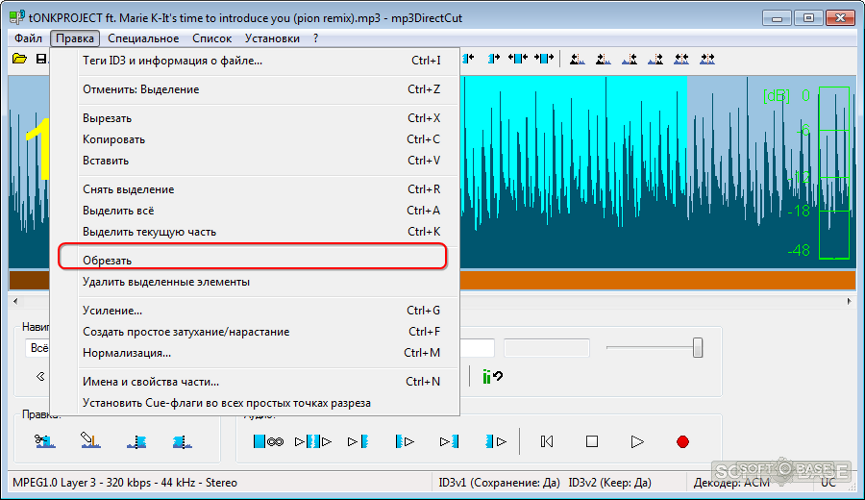Click the loop selection playback icon

point(268,442)
